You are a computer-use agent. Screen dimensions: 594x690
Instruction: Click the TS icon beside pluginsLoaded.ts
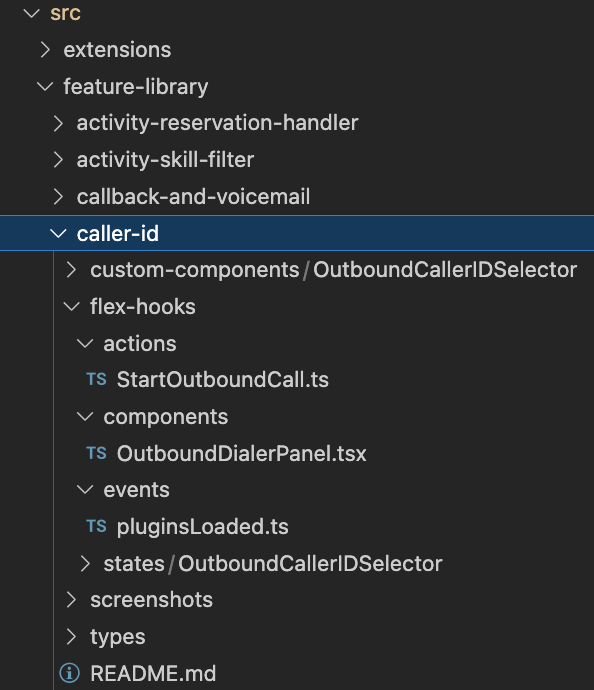coord(96,526)
